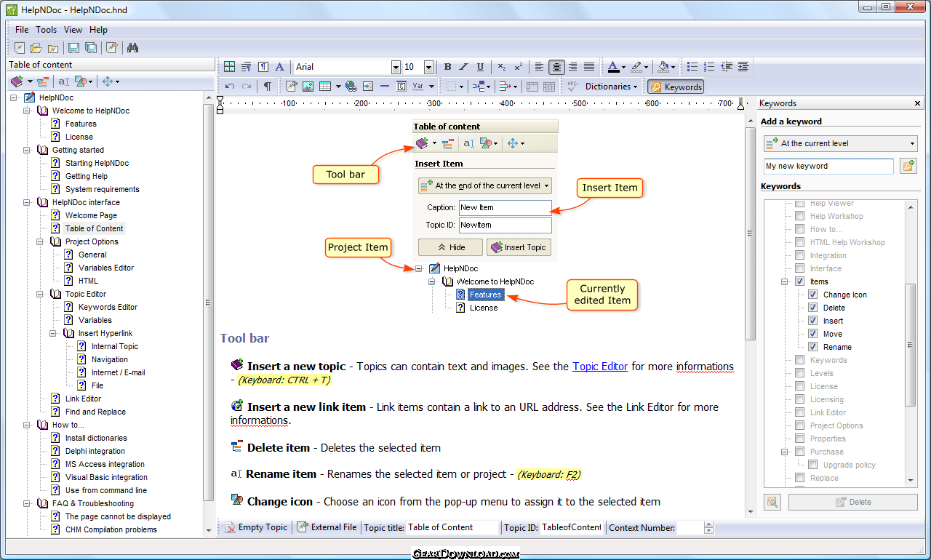Select the Find and Replace topic
This screenshot has height=560, width=931.
[95, 412]
